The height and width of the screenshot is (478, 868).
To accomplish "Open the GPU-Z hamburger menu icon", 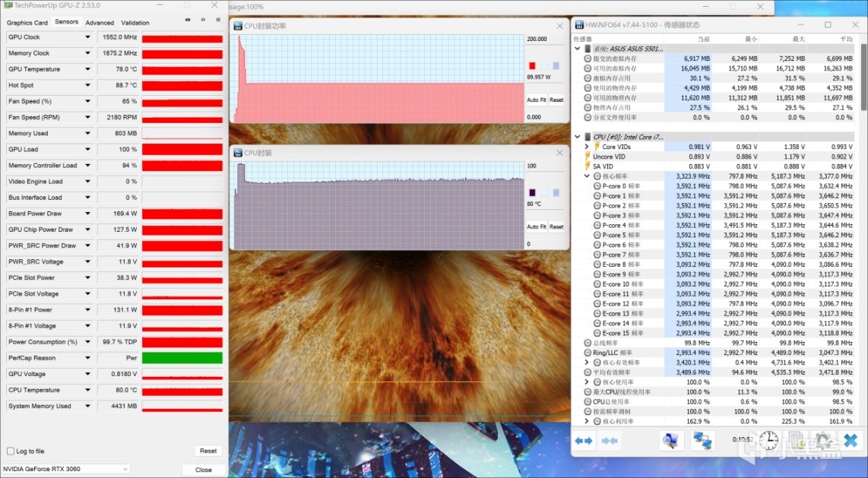I will 218,20.
